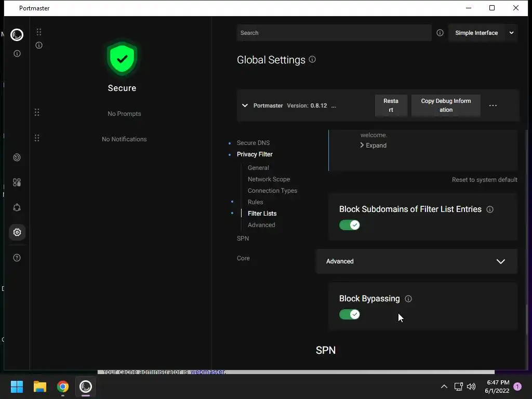Click drag handle beside No Notifications
Viewport: 532px width, 399px height.
pyautogui.click(x=37, y=138)
